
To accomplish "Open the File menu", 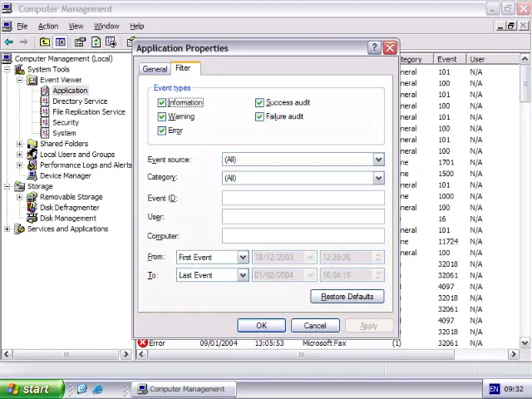I will [x=22, y=26].
